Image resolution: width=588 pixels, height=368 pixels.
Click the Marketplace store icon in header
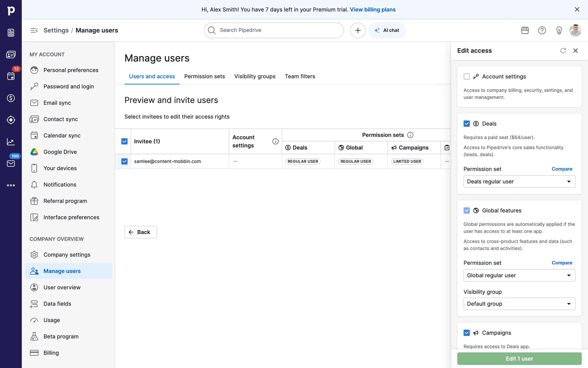[525, 30]
